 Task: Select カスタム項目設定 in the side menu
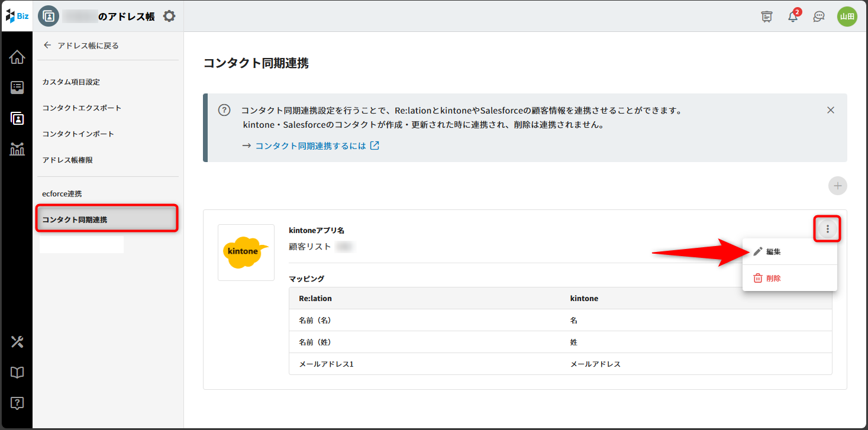coord(75,82)
